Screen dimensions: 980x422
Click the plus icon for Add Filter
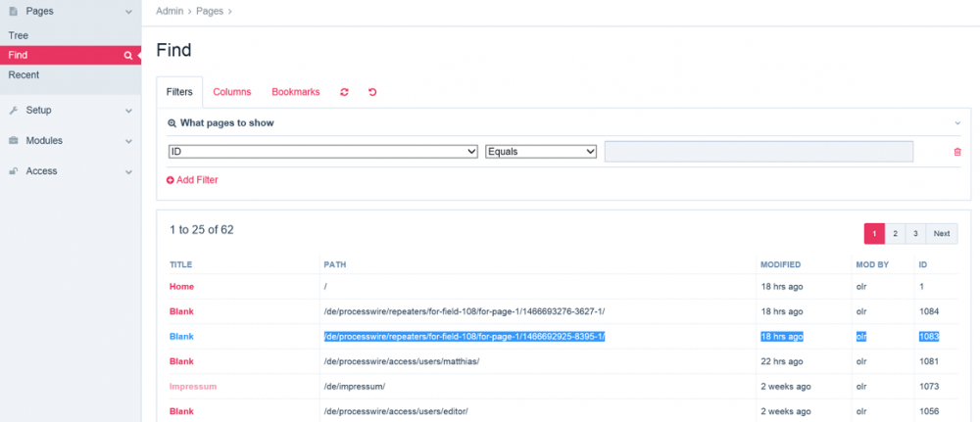point(170,180)
